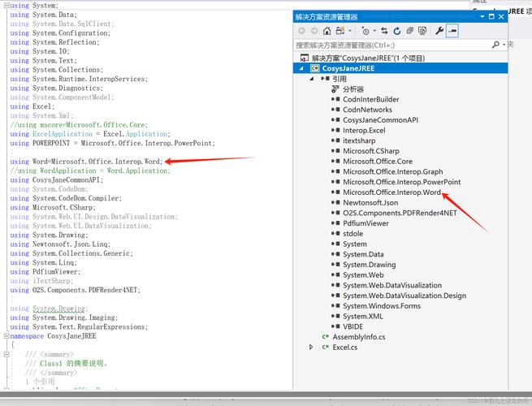
Task: Click the Home icon in Solution Explorer toolbar
Action: click(x=327, y=31)
